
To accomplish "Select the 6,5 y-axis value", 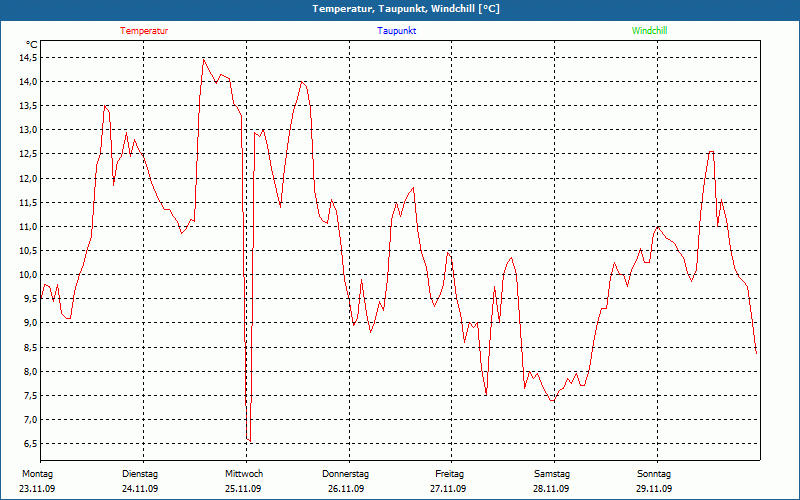I will point(30,444).
